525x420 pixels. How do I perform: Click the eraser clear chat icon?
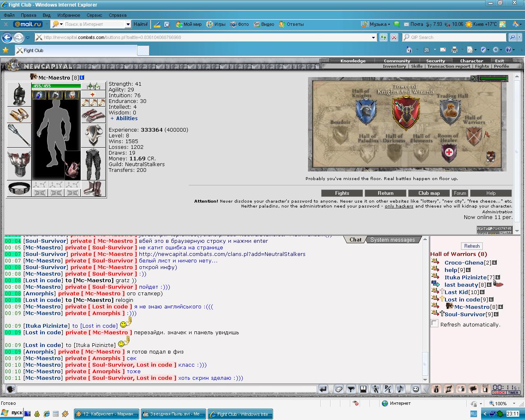tap(338, 389)
